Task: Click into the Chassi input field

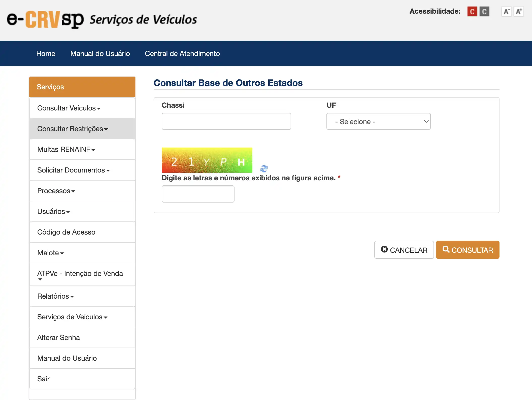Action: (226, 122)
